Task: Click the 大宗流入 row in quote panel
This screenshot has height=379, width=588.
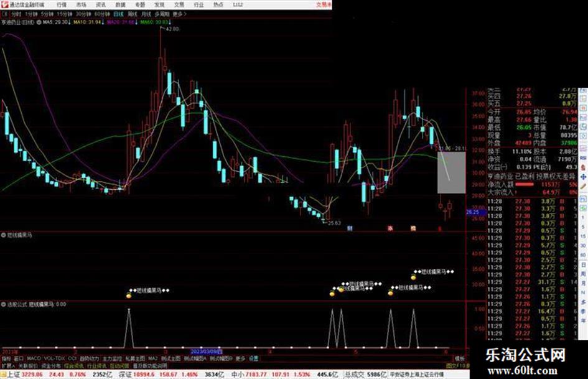Action: [532, 192]
